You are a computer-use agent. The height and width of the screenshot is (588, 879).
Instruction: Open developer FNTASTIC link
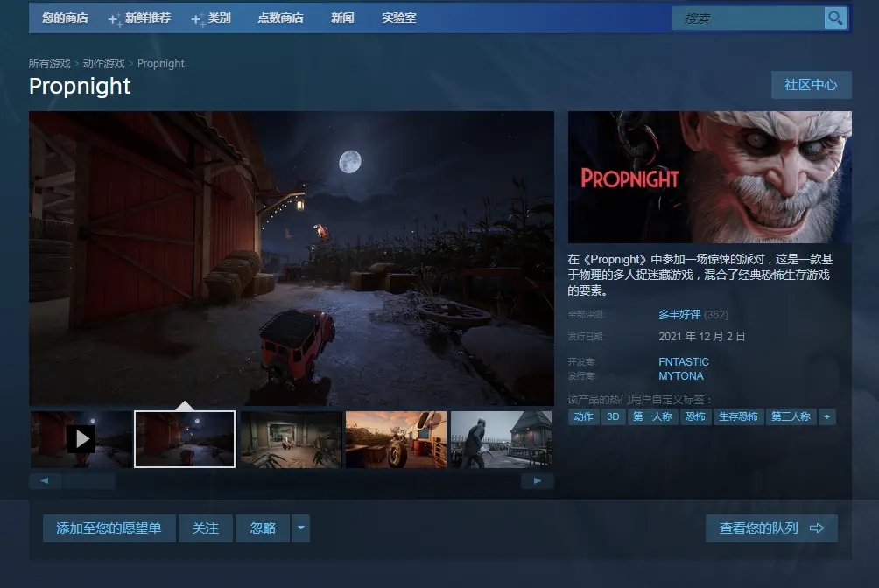(684, 362)
